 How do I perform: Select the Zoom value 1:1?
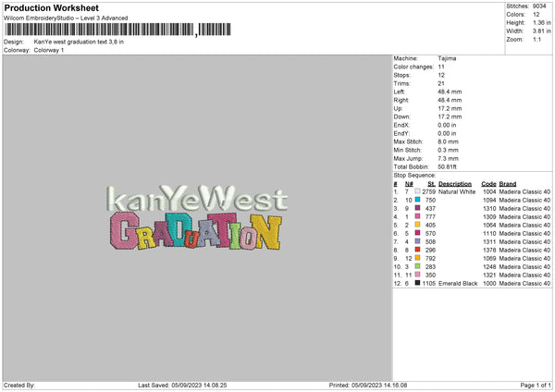coord(536,40)
